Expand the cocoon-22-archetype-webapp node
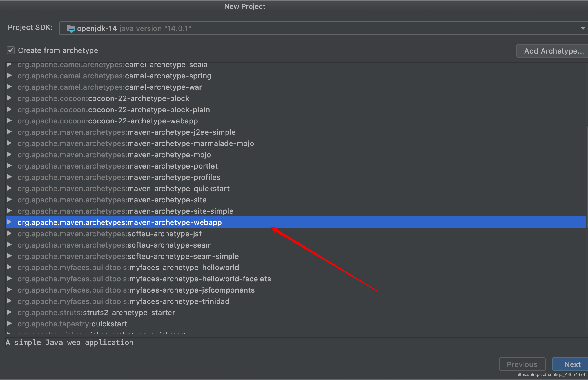 coord(9,121)
